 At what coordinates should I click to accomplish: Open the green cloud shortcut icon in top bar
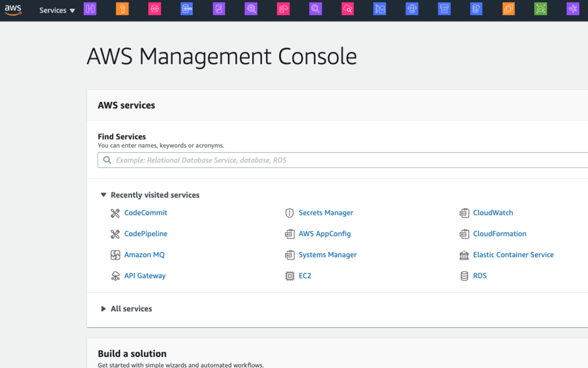pos(541,8)
